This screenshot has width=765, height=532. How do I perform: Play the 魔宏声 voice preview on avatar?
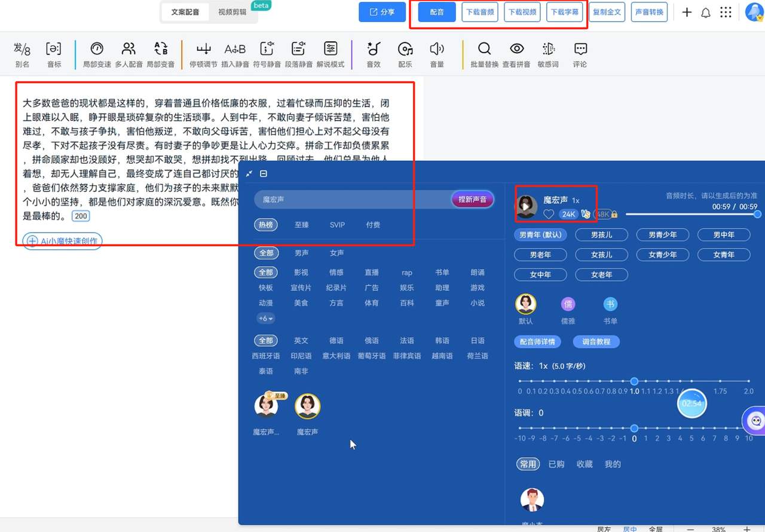click(x=526, y=207)
